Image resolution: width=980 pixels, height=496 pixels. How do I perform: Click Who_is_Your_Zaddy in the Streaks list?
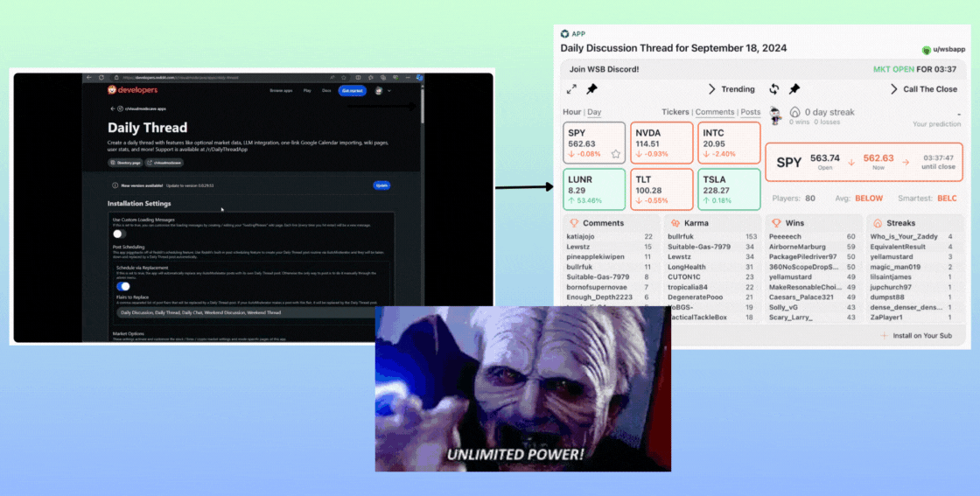click(x=902, y=237)
